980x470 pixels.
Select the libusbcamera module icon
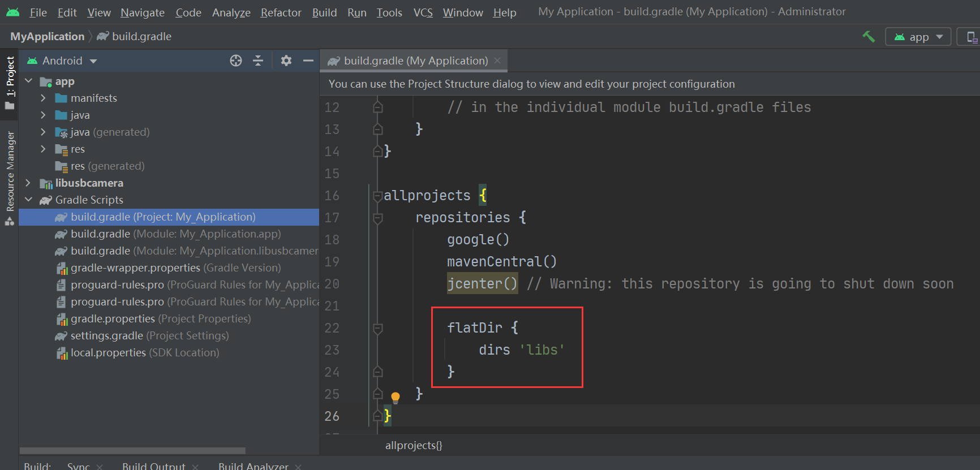(46, 183)
